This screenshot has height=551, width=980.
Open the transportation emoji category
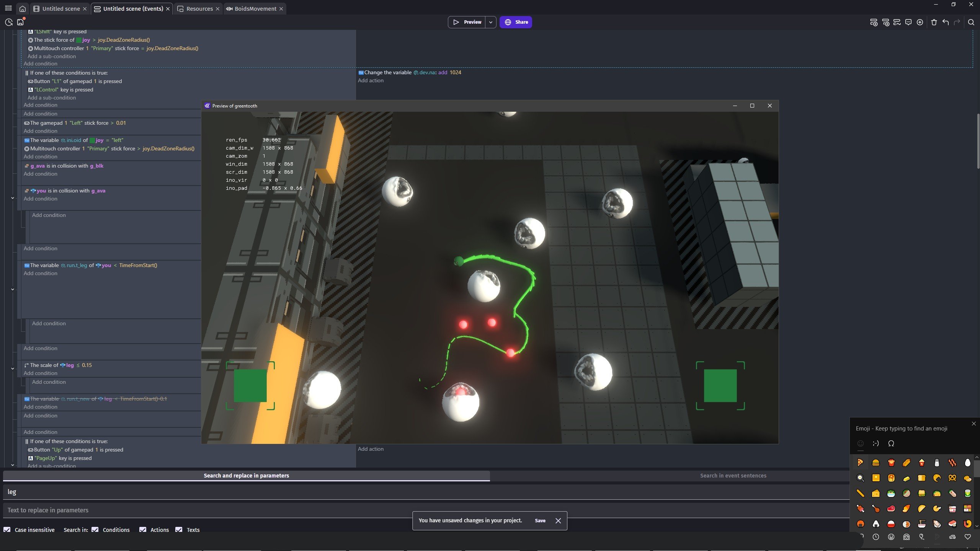tap(952, 537)
